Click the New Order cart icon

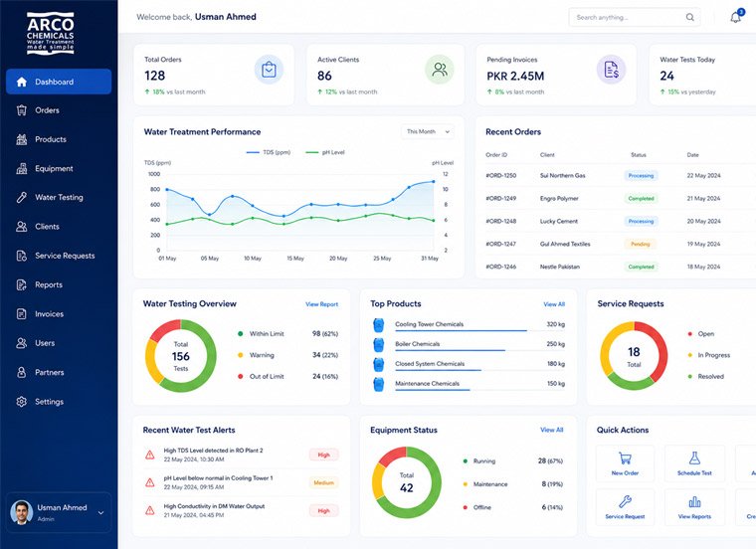coord(625,457)
